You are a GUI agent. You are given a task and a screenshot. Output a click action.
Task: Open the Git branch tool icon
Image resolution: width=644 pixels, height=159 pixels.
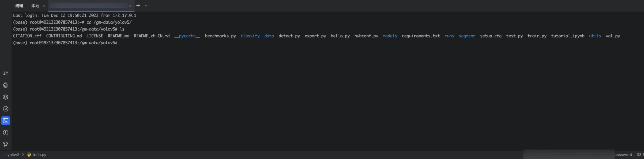(x=6, y=144)
